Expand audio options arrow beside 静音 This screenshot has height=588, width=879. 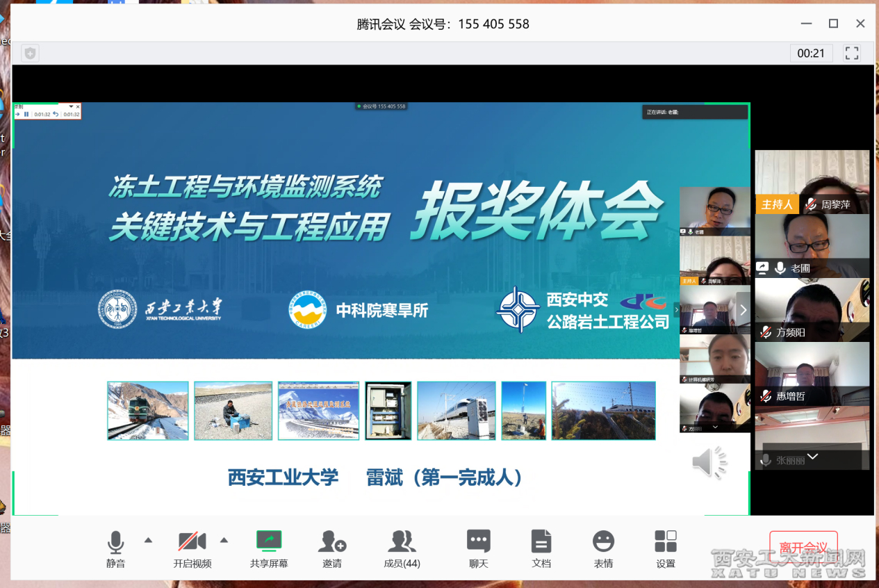tap(148, 540)
